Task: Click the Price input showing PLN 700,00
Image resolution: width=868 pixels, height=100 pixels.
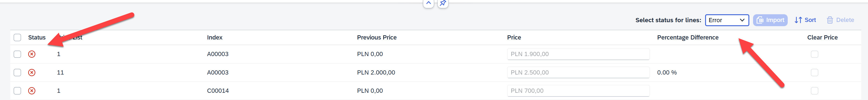Action: 578,91
